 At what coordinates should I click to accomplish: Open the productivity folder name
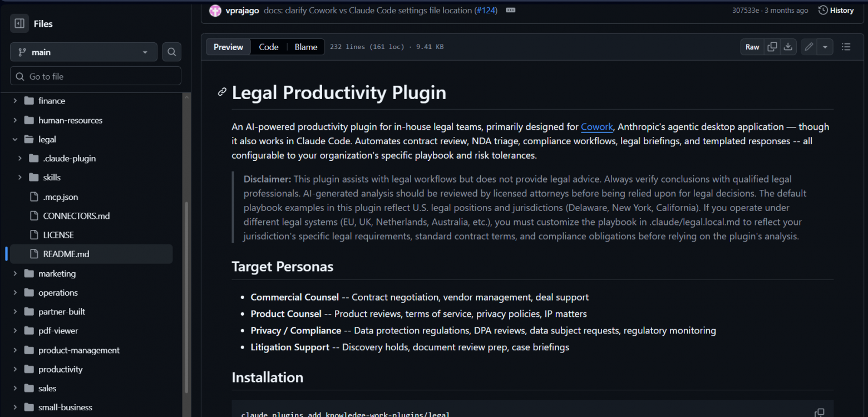coord(60,369)
